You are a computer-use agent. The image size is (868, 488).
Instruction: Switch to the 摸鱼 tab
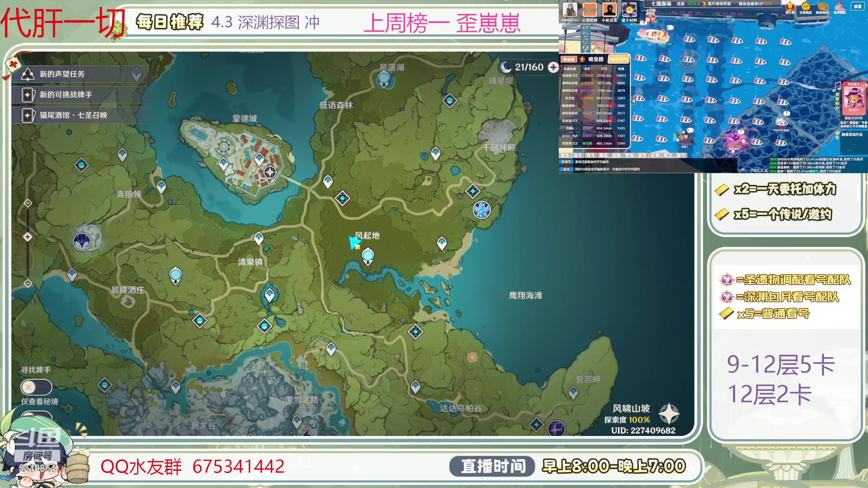(x=565, y=155)
